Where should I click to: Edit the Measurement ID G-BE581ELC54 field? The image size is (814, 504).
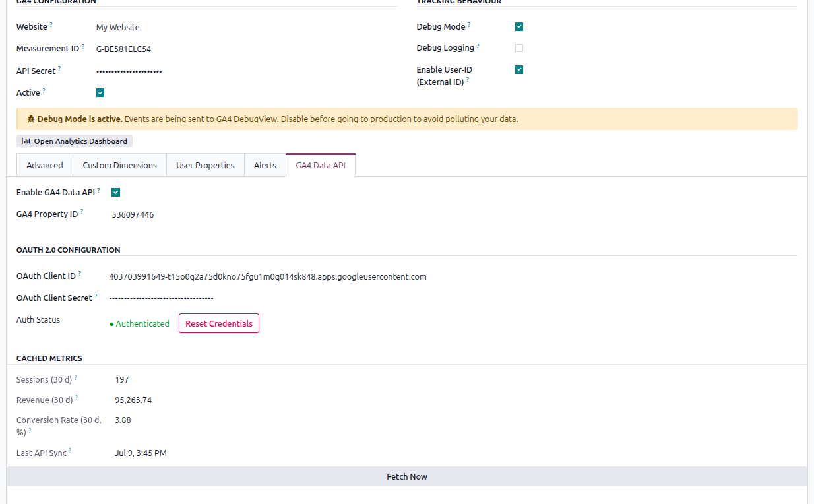[x=124, y=49]
